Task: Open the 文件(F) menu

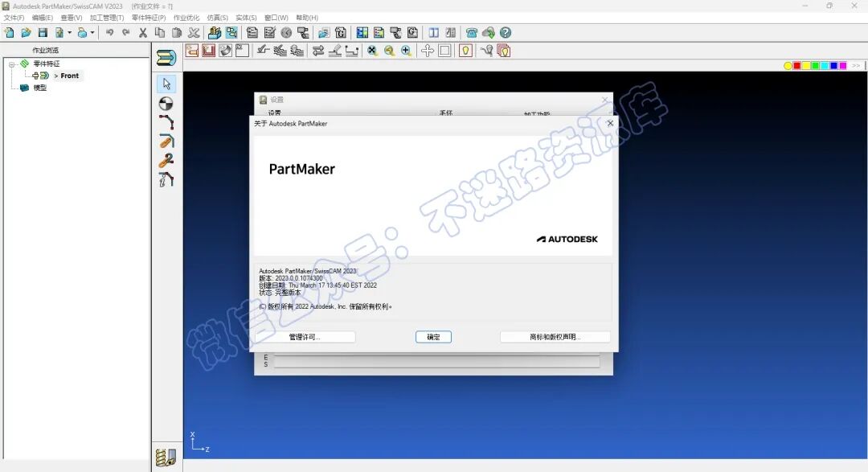Action: (x=14, y=18)
